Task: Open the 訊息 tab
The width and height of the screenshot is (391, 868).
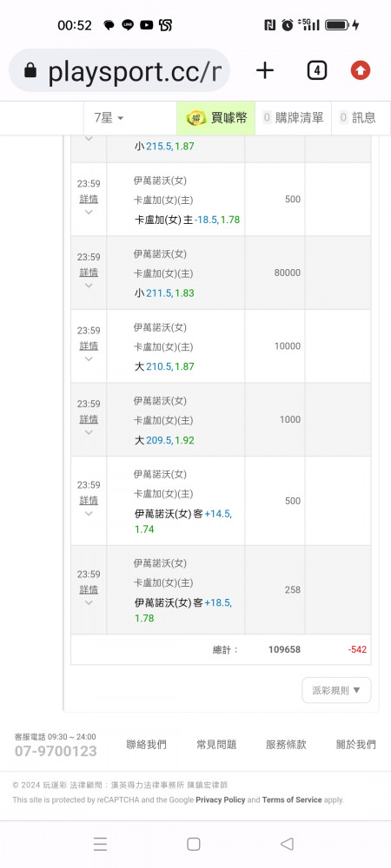Action: click(357, 117)
